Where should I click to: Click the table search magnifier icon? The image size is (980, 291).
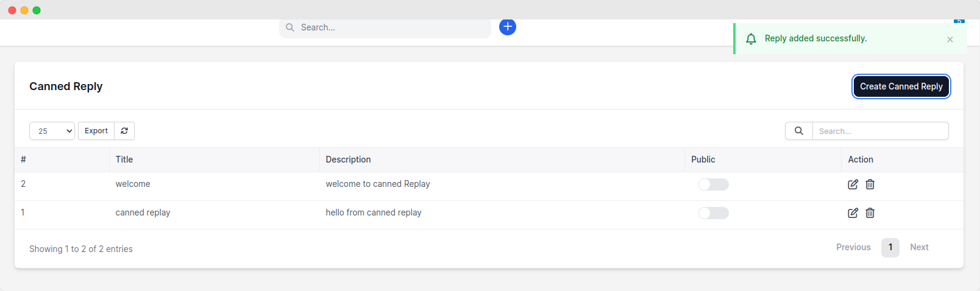(x=798, y=131)
